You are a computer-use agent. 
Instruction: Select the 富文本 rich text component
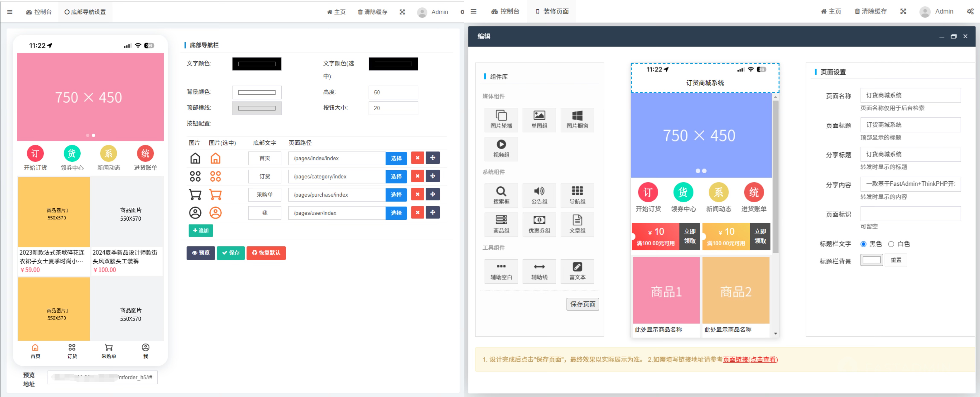[577, 271]
